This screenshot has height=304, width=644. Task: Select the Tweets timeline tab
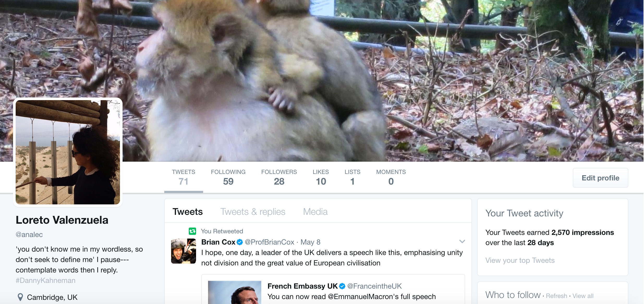click(x=187, y=212)
